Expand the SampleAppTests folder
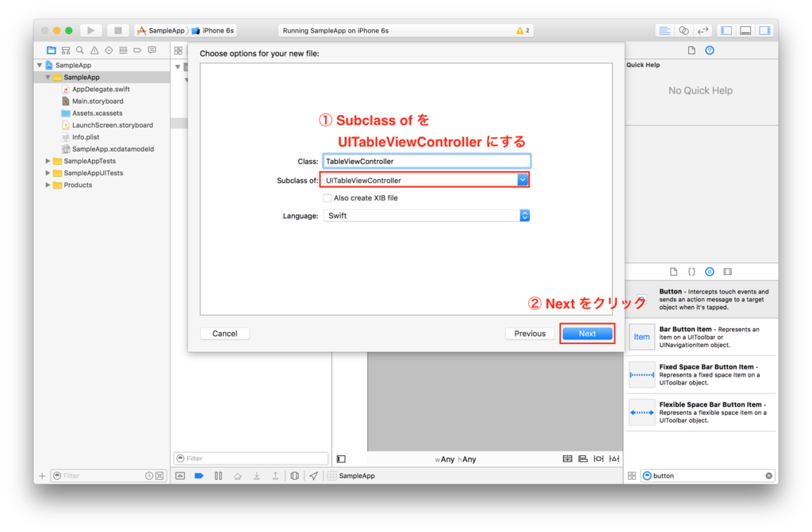812x532 pixels. tap(48, 161)
